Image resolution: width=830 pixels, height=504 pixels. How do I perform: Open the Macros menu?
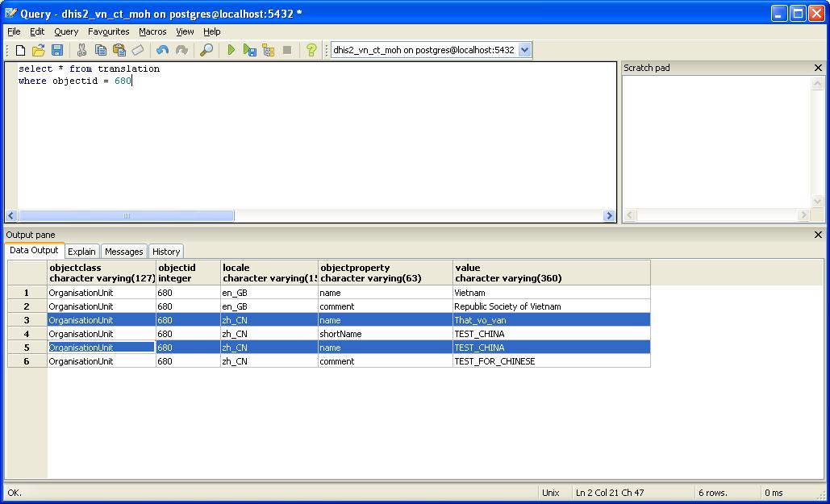(x=152, y=31)
